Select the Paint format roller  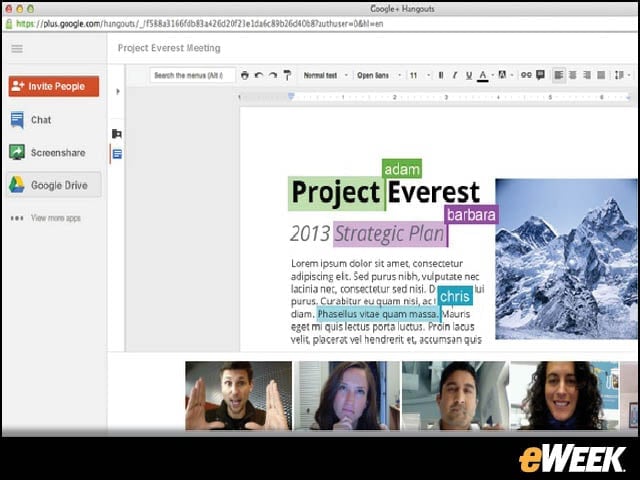[287, 75]
